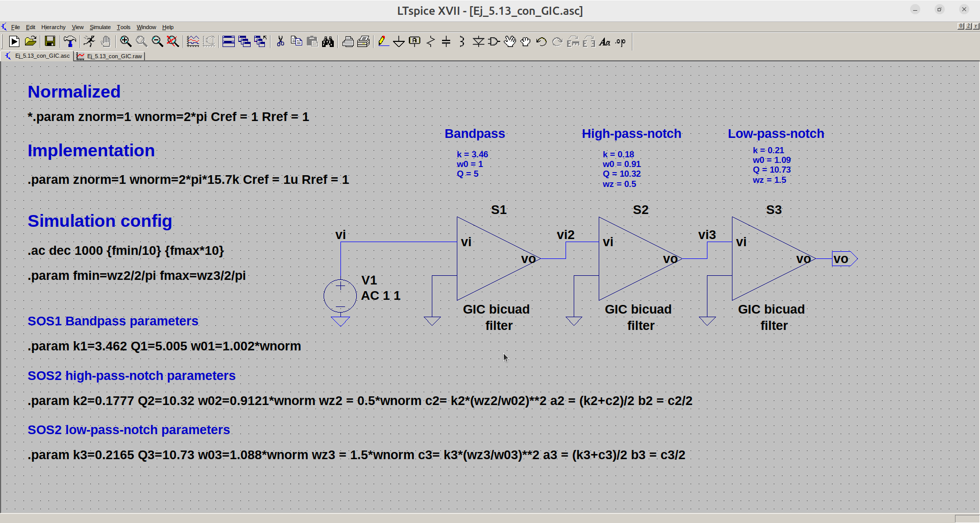Click the Copy tool icon

click(x=296, y=42)
